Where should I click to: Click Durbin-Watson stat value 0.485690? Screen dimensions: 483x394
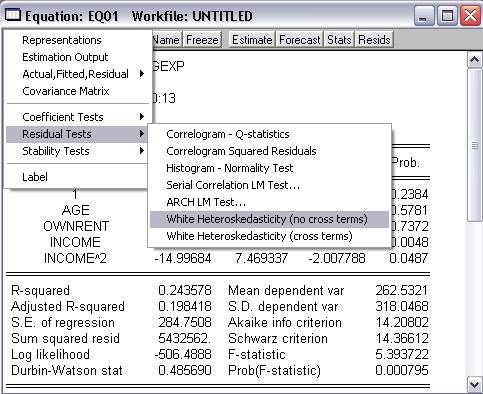pos(185,370)
